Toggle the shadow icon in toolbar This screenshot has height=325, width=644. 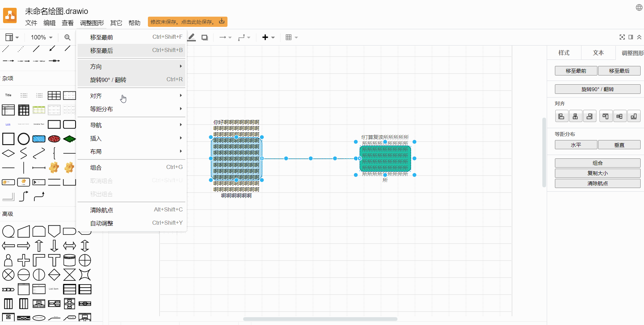point(205,37)
